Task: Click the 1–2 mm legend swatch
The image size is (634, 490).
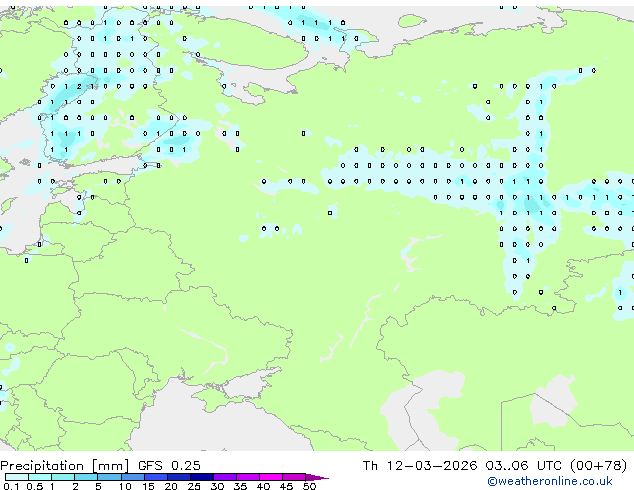Action: tap(63, 477)
